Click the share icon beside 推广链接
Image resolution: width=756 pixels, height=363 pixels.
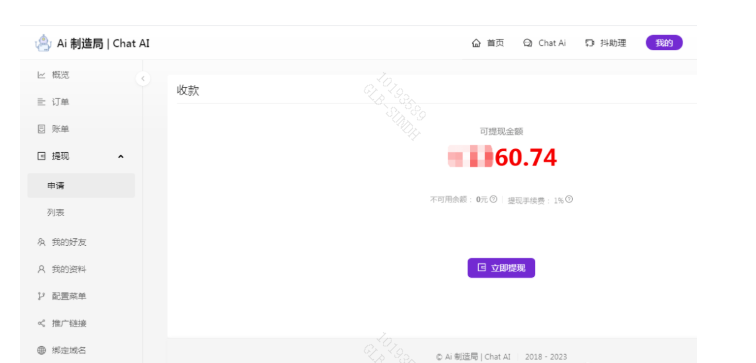41,323
